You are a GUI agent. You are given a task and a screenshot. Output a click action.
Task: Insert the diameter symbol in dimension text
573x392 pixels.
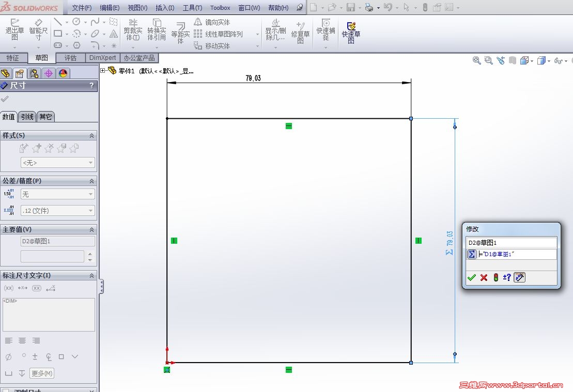pyautogui.click(x=8, y=356)
